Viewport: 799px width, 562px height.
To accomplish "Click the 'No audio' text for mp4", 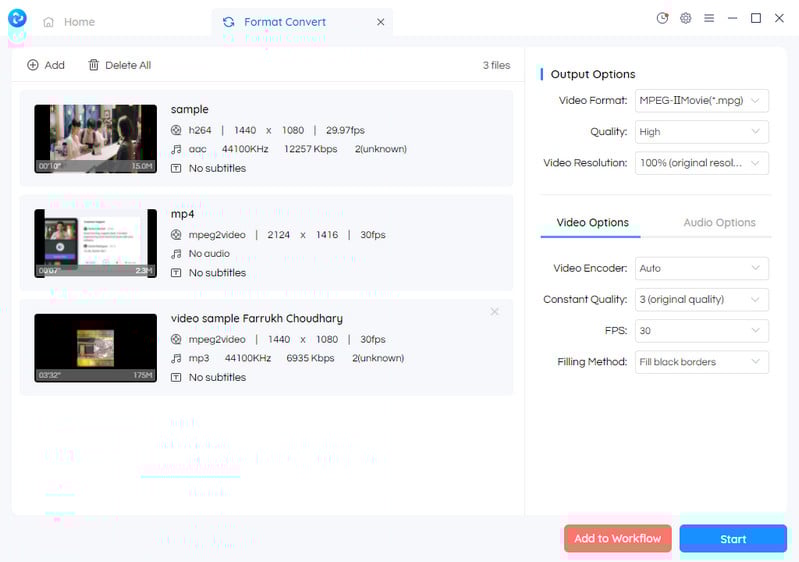I will click(x=209, y=254).
